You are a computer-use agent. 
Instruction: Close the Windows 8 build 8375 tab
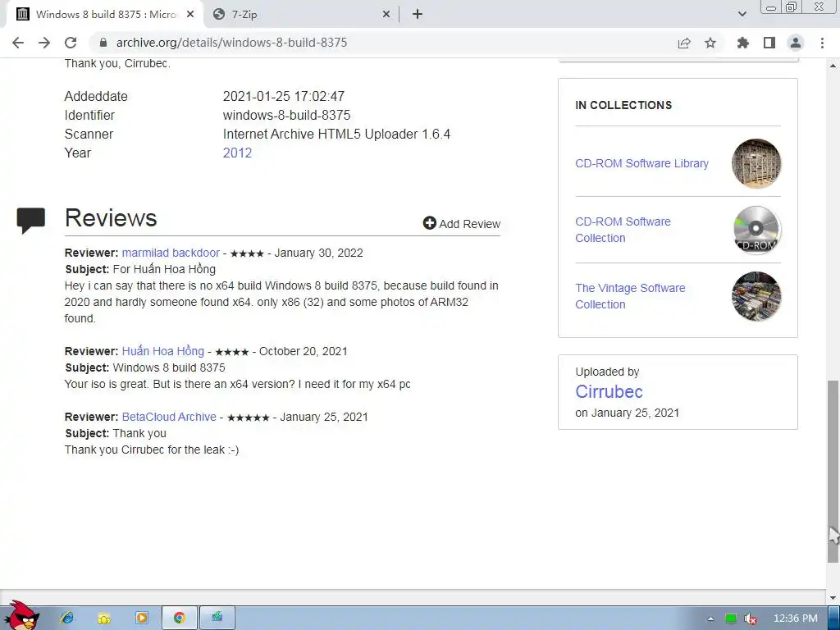190,15
